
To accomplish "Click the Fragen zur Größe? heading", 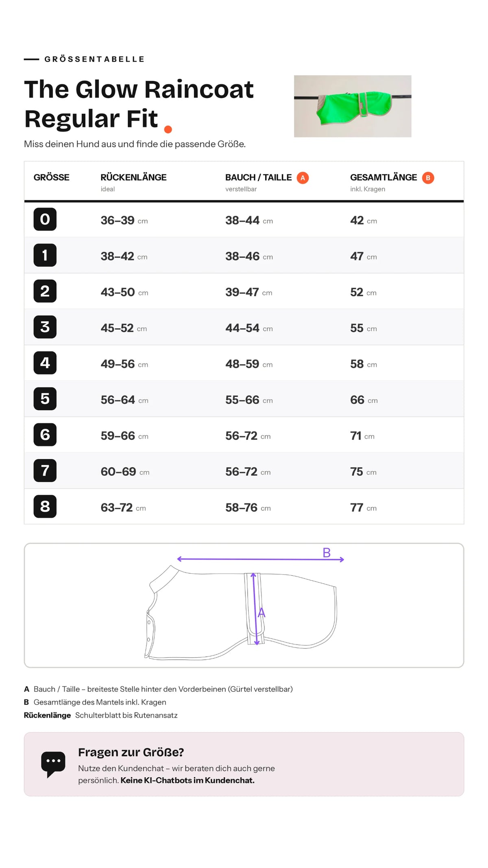I will pyautogui.click(x=131, y=752).
